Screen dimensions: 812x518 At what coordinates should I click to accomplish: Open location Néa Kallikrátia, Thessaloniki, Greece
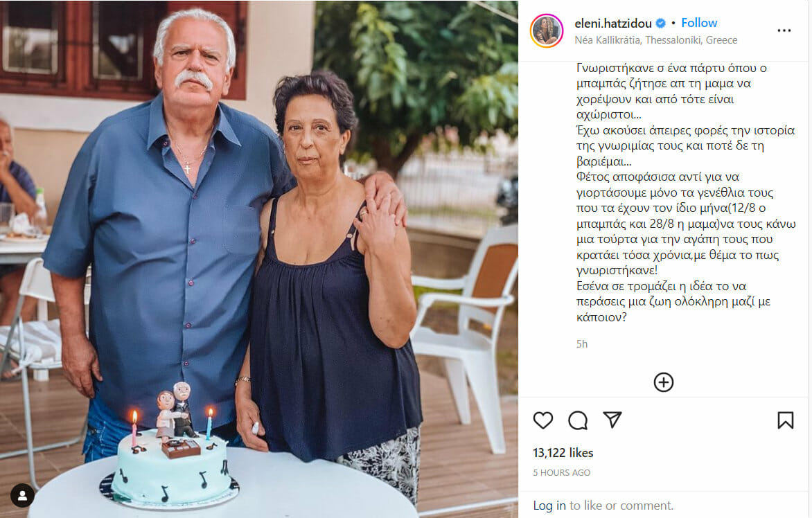(x=655, y=40)
